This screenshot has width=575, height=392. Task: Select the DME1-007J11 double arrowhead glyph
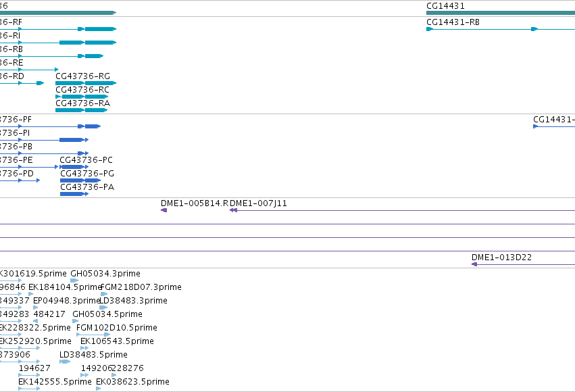pos(233,210)
